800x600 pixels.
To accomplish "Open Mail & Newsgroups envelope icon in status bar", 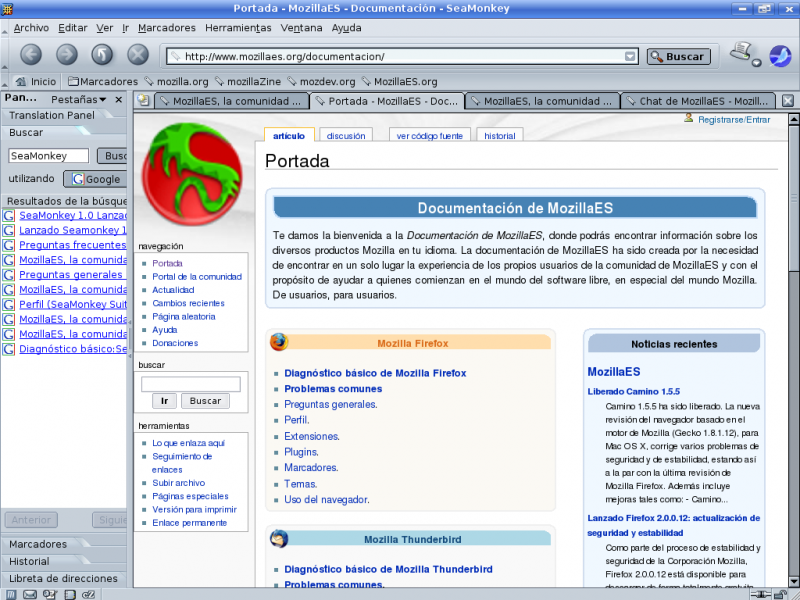I will pos(30,594).
